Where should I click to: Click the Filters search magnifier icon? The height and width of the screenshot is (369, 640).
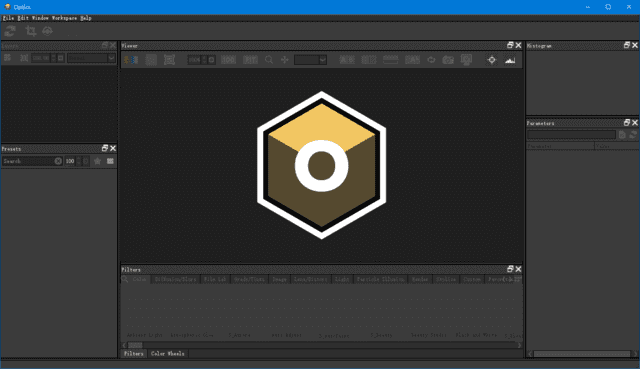coord(125,279)
